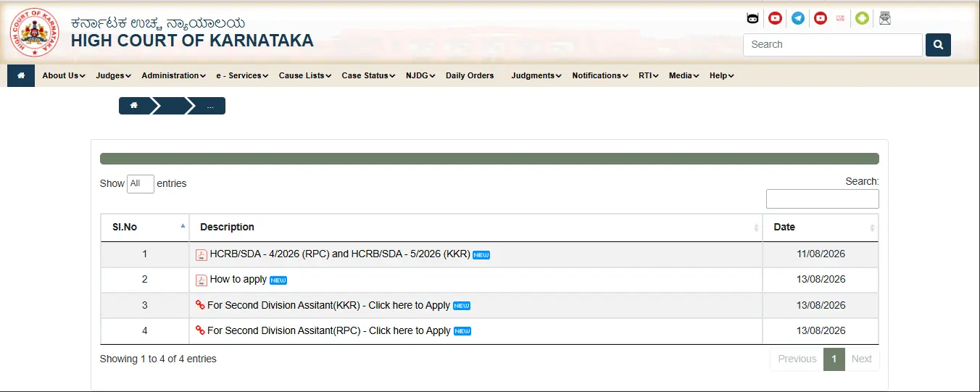This screenshot has width=980, height=392.
Task: Apply for Second Division Assitant(RPC) link
Action: tap(329, 330)
